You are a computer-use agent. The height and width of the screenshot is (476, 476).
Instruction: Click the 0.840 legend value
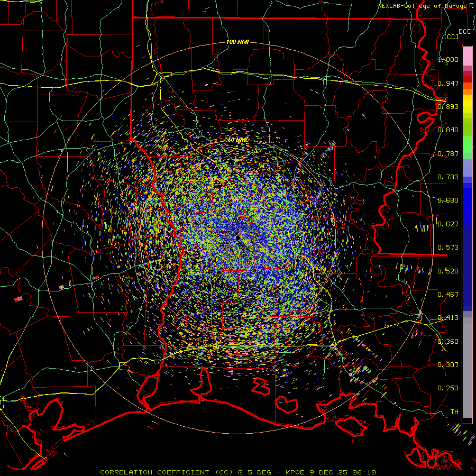pos(448,130)
